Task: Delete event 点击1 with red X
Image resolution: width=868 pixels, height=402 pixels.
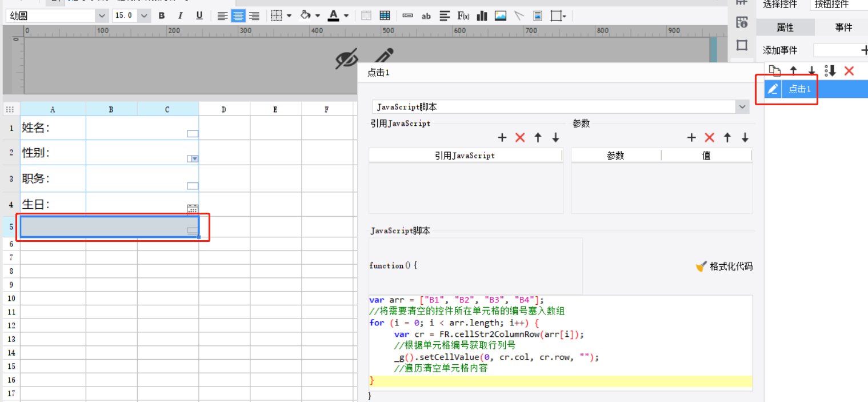Action: click(849, 71)
